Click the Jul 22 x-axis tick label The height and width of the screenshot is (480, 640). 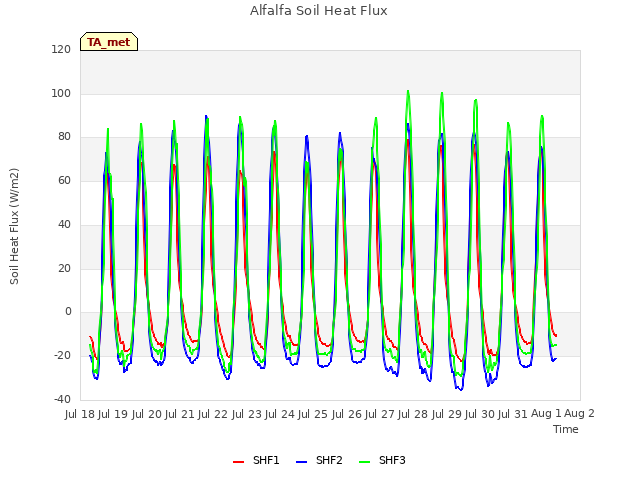click(x=213, y=414)
